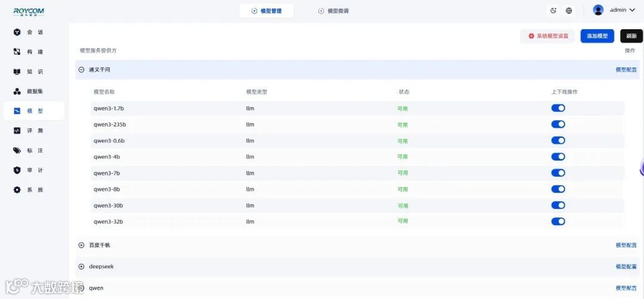Switch to the 模型微调 tab

333,11
